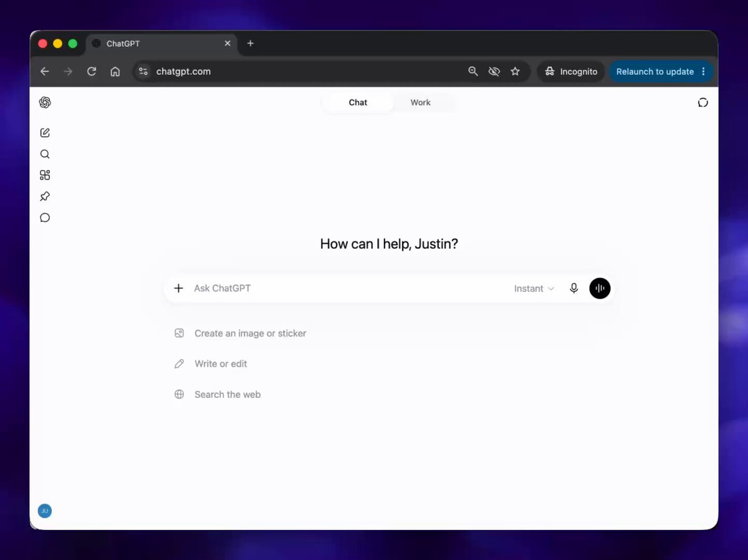Launch voice mode with the black waveform button

tap(600, 288)
